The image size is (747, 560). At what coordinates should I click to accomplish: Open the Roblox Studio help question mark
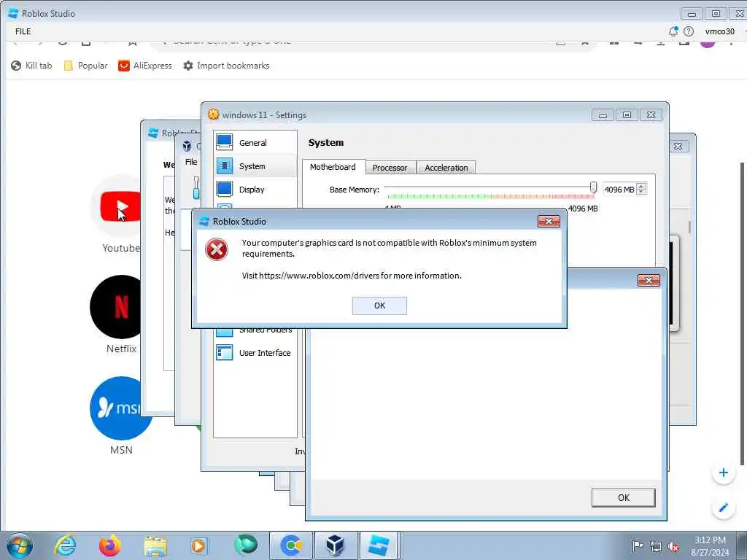coord(689,31)
